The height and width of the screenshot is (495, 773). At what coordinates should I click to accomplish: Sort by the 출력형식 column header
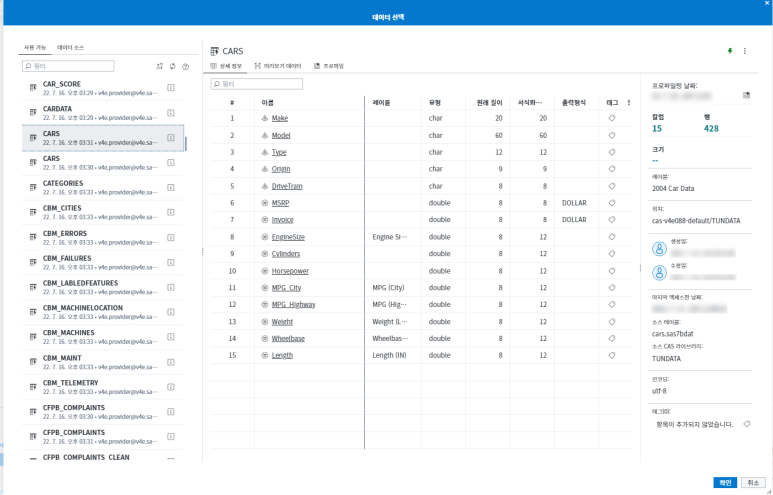(x=574, y=103)
